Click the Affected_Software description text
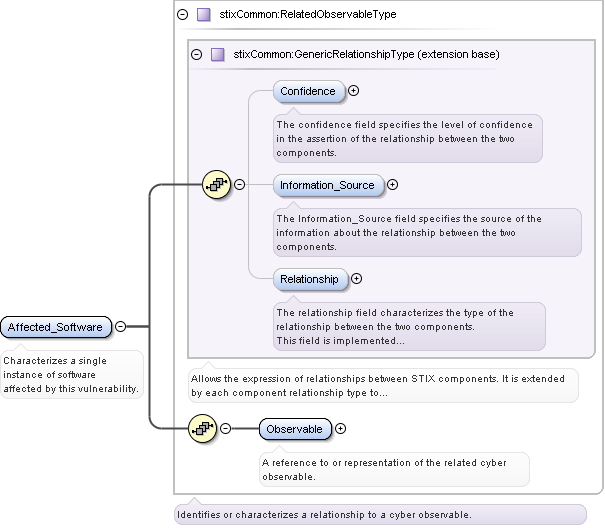Image resolution: width=605 pixels, height=528 pixels. tap(70, 374)
